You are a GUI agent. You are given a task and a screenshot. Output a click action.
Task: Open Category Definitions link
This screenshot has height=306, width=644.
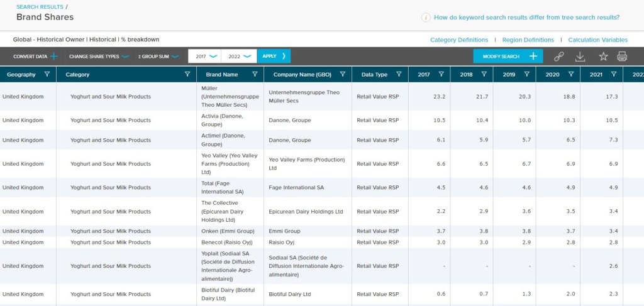click(x=459, y=40)
